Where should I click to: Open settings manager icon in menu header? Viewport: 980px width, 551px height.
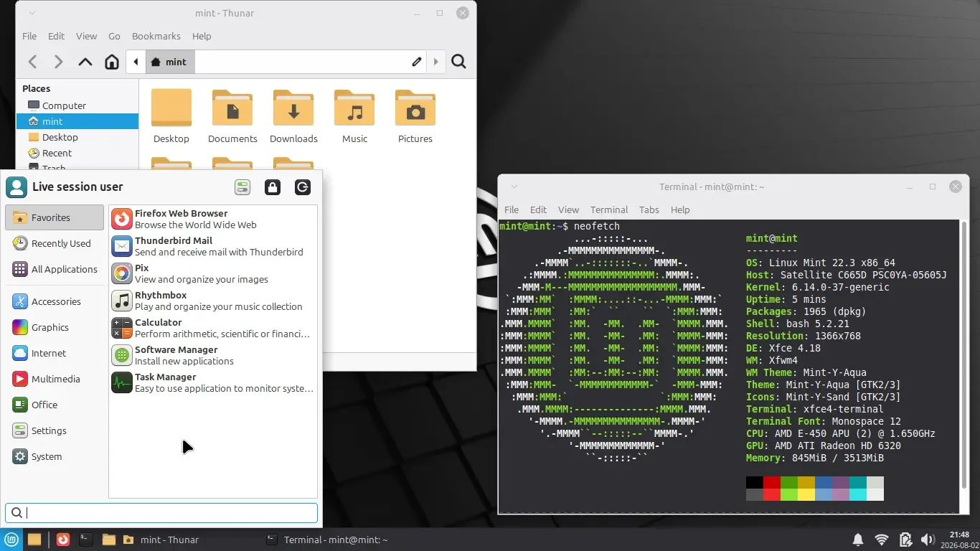point(242,187)
